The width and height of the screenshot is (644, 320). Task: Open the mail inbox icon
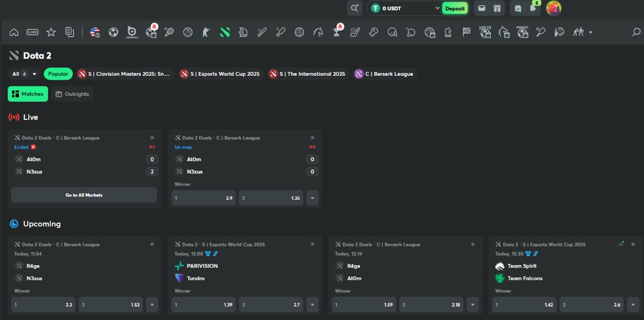482,8
